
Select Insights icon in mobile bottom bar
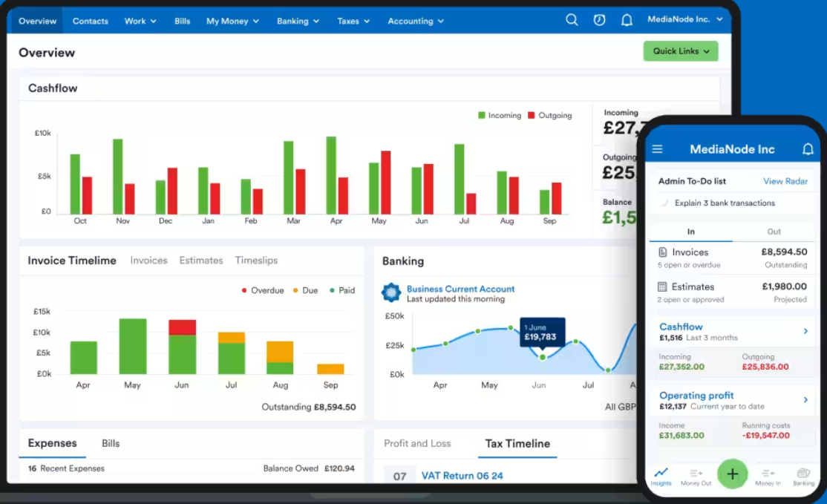tap(661, 476)
